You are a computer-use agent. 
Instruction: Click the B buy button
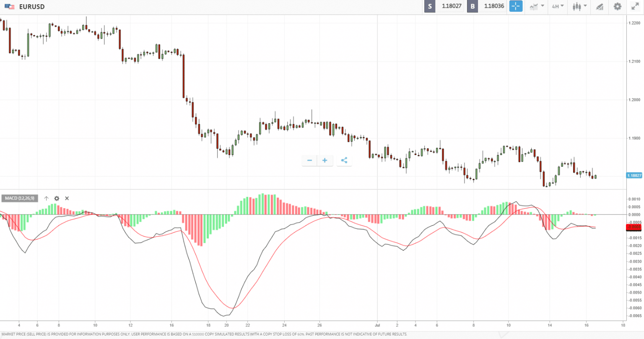[x=473, y=6]
